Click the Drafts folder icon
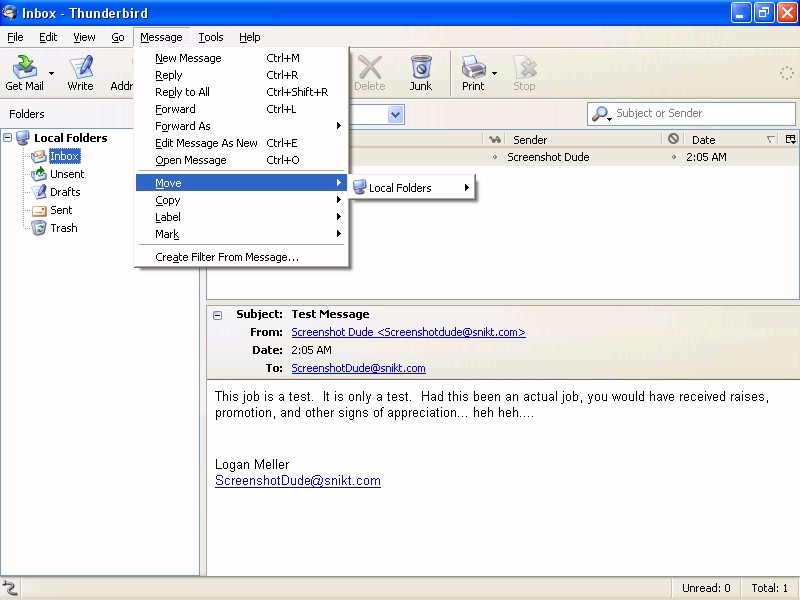 click(x=39, y=192)
